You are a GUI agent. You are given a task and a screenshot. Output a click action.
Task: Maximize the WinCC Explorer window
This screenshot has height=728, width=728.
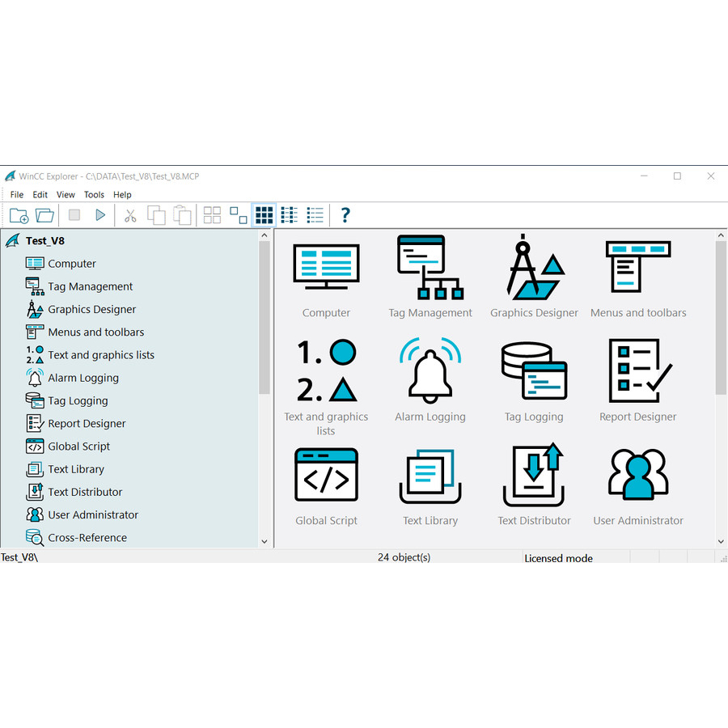point(677,176)
